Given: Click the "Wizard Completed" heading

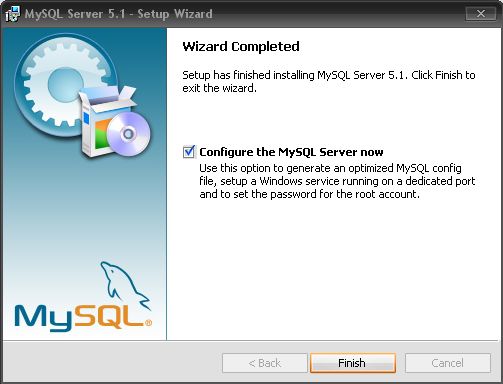Looking at the screenshot, I should [241, 46].
